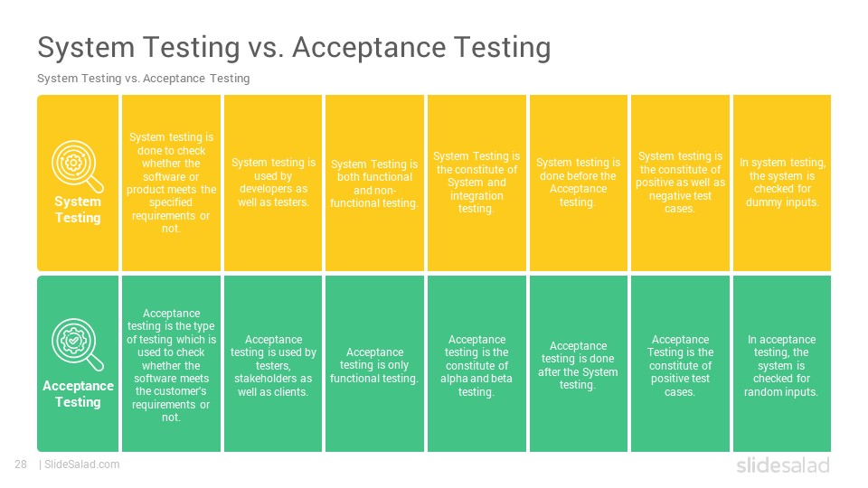868x488 pixels.
Task: Click card 'used by developers as well as testers'
Action: tap(273, 183)
